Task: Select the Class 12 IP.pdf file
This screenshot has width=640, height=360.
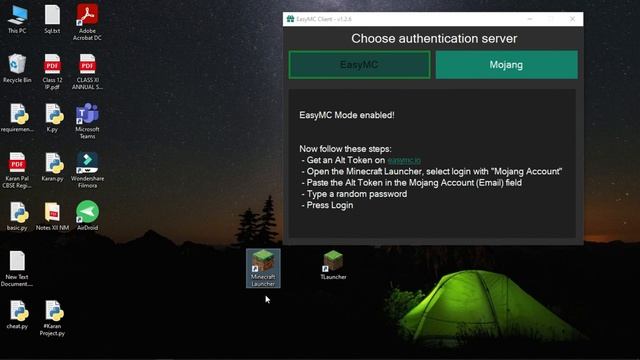Action: pyautogui.click(x=52, y=72)
